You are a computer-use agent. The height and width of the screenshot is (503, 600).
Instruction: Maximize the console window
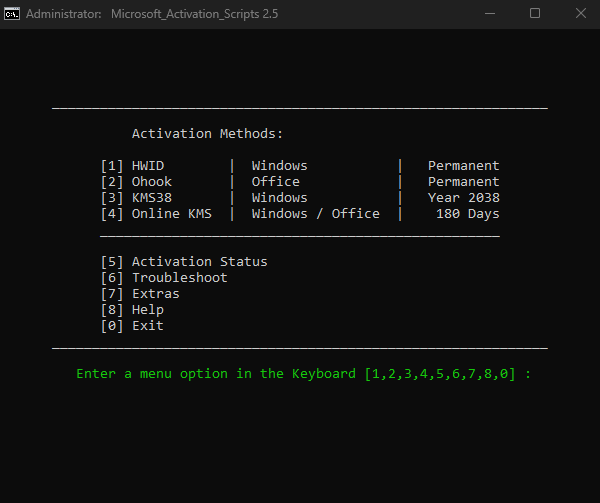pos(535,14)
